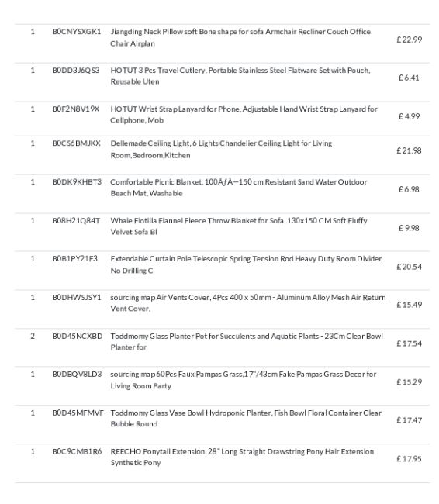The width and height of the screenshot is (439, 504).
Task: Click product code B0C9CMB1R6
Action: [77, 451]
